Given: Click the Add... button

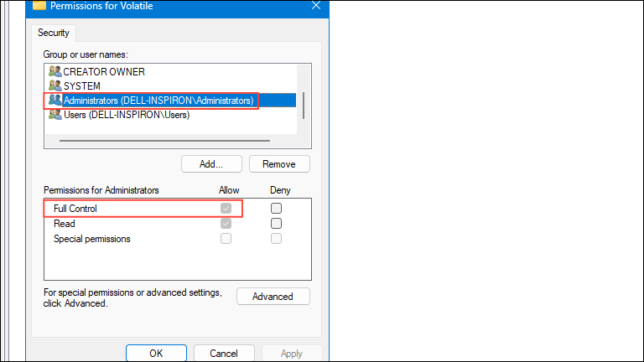Looking at the screenshot, I should pos(211,164).
